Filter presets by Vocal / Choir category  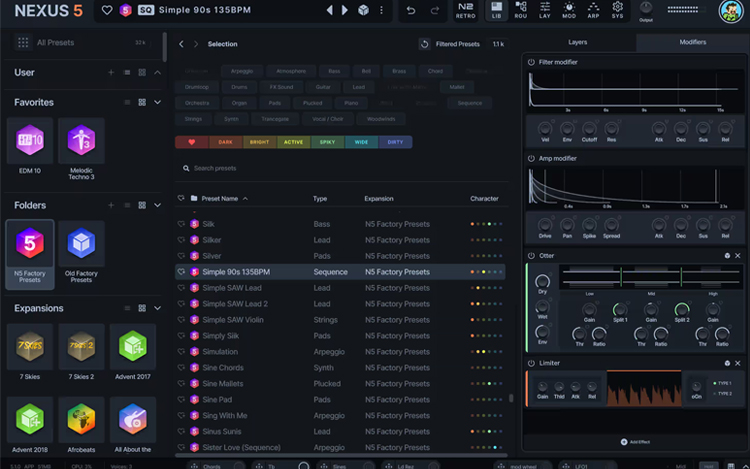(x=328, y=119)
